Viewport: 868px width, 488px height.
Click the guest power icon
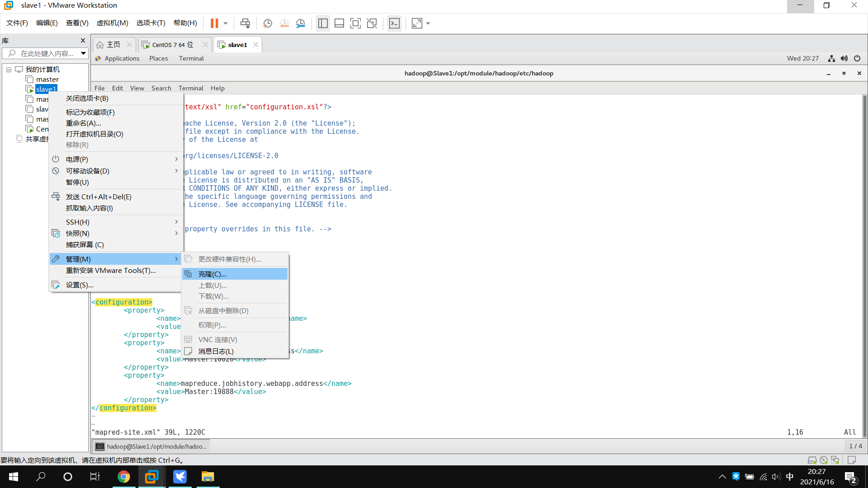tap(857, 58)
